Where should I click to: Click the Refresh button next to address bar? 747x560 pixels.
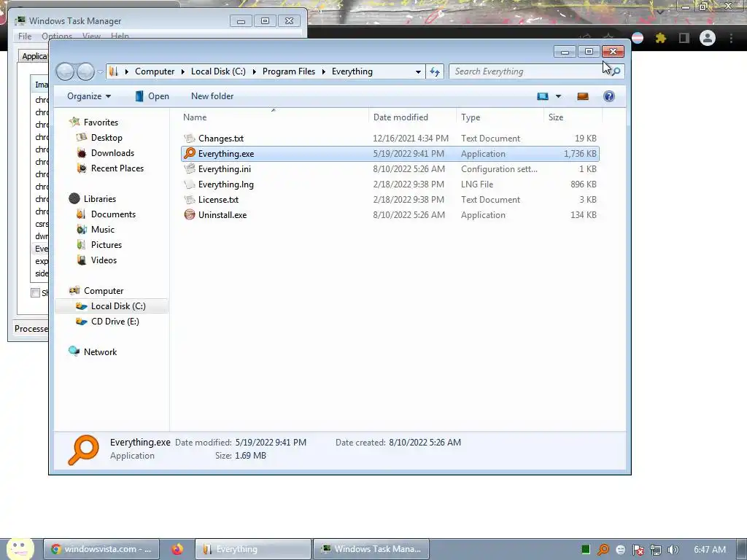[435, 72]
